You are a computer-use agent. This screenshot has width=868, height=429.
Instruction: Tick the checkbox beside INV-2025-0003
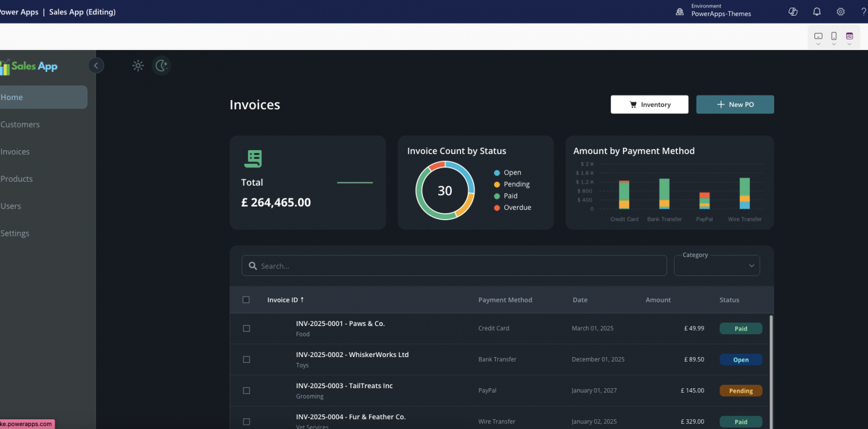coord(246,390)
